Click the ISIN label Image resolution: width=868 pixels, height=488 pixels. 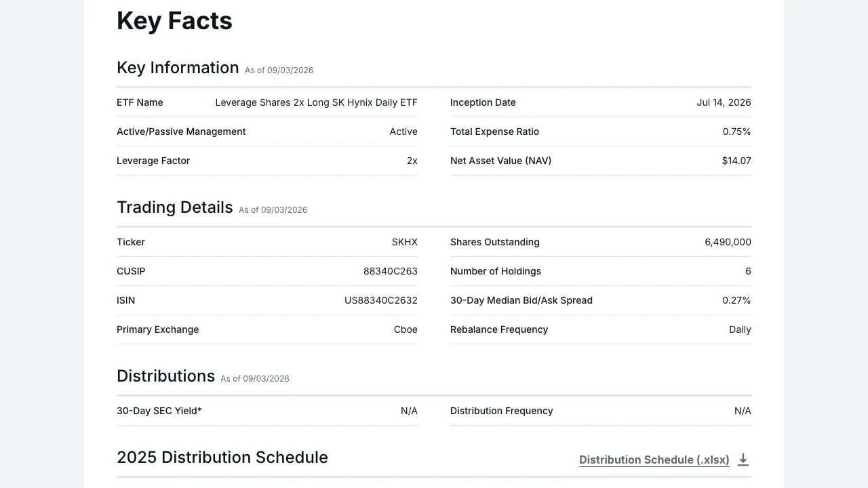click(x=125, y=300)
